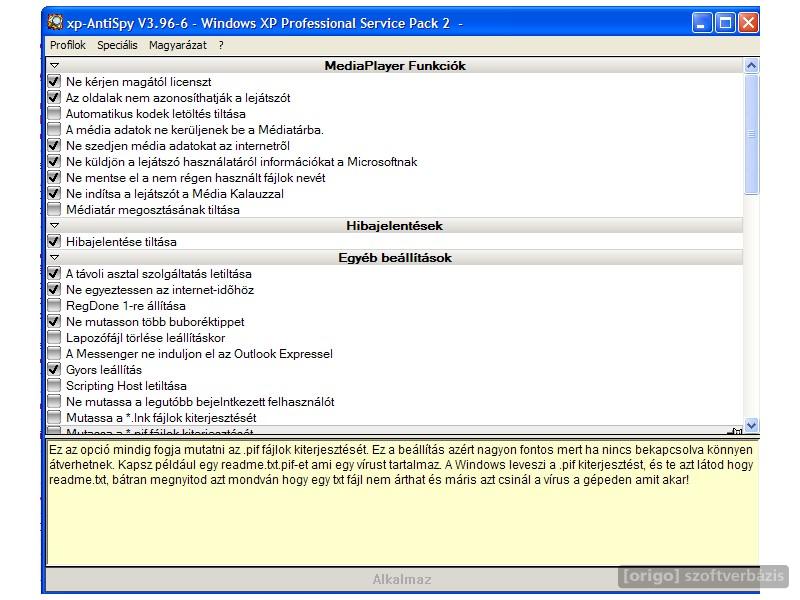Screen dimensions: 800x600
Task: Toggle Ne küldjön a lejátszó használatáról információkat
Action: pos(54,161)
